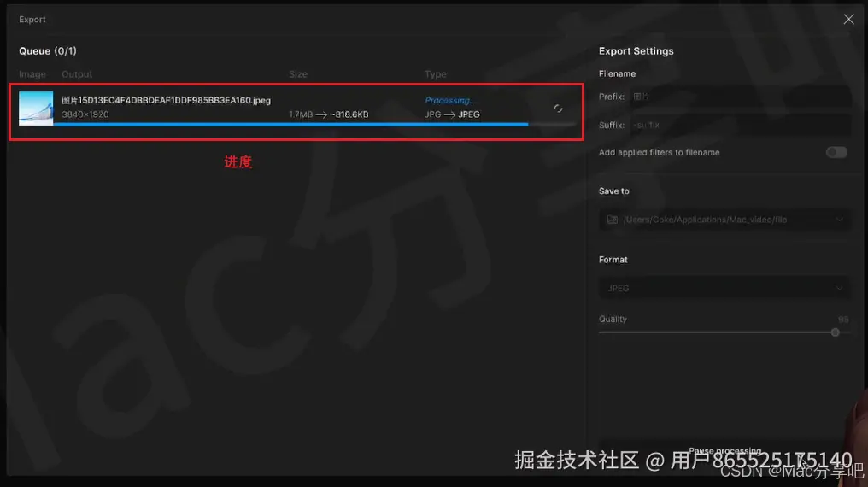Click the ~818.6KB estimated size text
Viewport: 868px width, 487px height.
[x=349, y=114]
